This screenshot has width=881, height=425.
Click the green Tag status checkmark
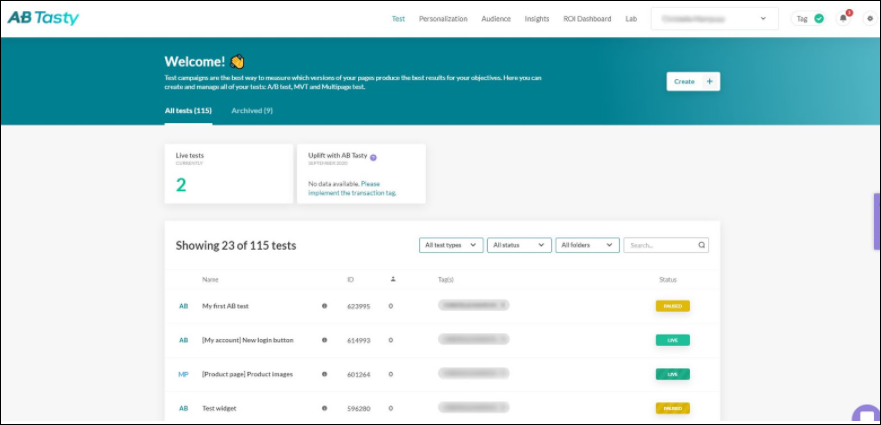point(819,18)
